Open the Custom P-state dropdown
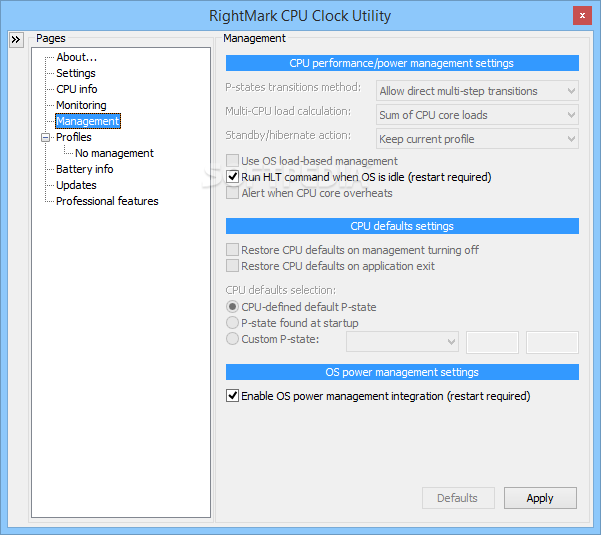 pyautogui.click(x=402, y=341)
